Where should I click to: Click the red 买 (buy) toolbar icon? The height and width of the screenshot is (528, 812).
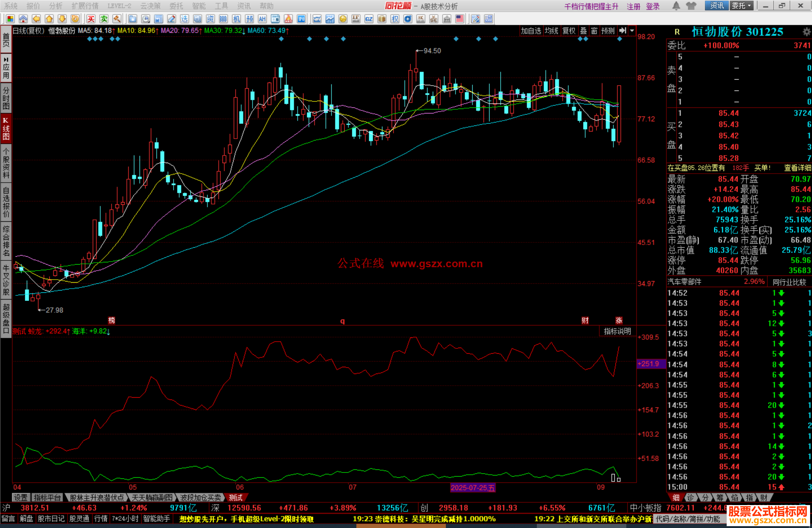91,19
